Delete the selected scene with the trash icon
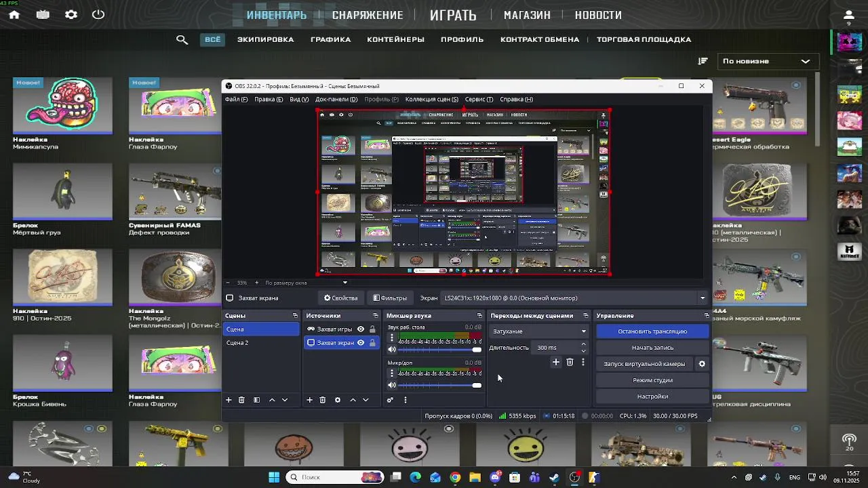This screenshot has width=868, height=488. click(x=241, y=400)
